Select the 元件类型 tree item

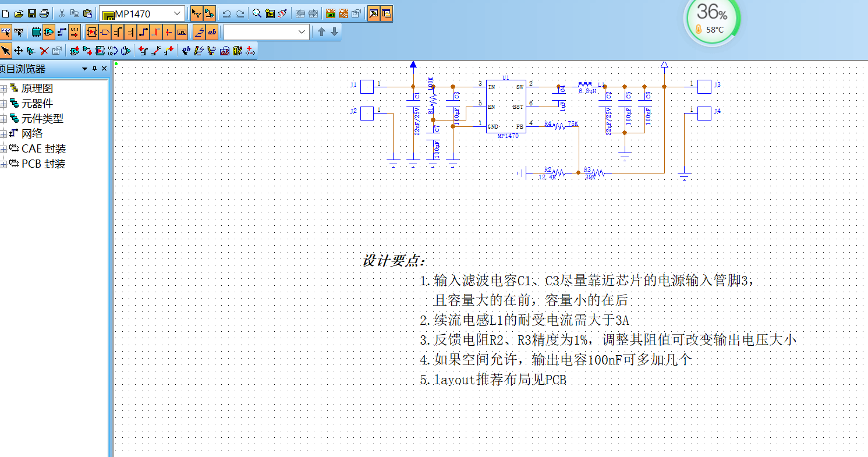coord(42,119)
